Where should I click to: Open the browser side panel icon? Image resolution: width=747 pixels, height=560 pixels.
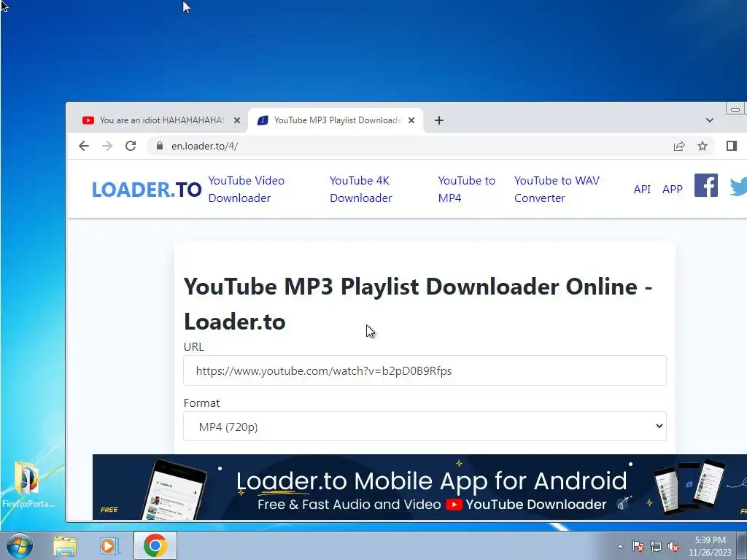pos(731,146)
